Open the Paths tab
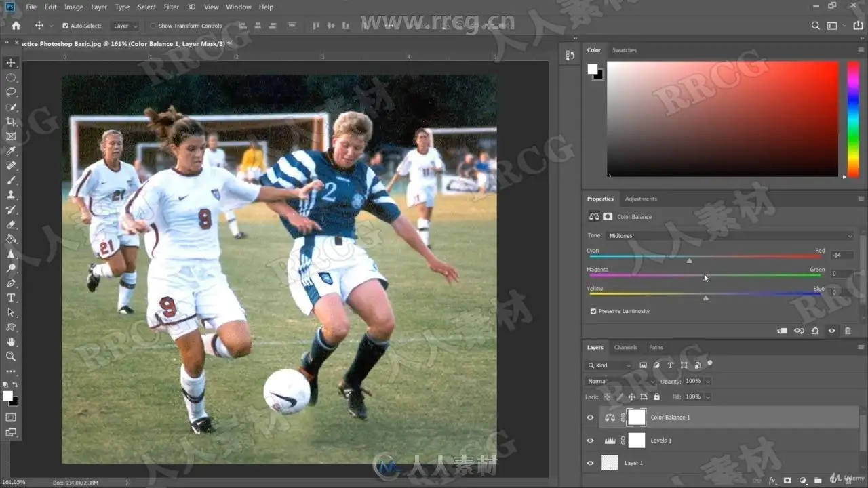Viewport: 868px width, 488px height. coord(656,347)
